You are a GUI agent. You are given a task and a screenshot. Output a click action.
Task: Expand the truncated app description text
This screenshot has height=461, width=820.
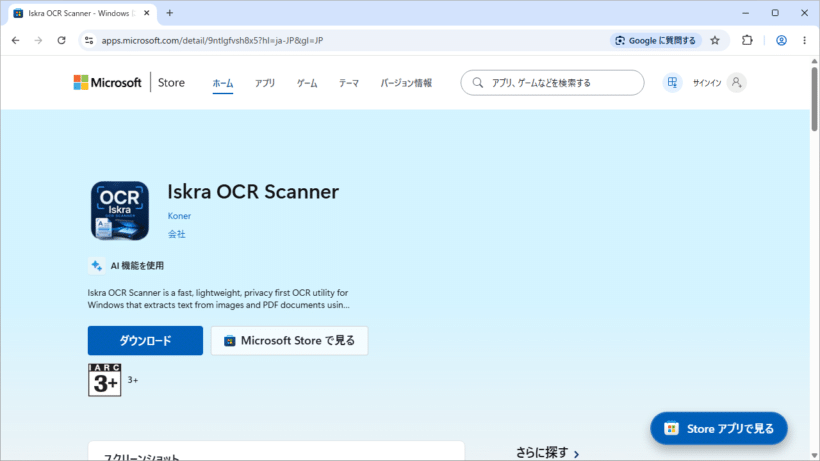[x=219, y=298]
